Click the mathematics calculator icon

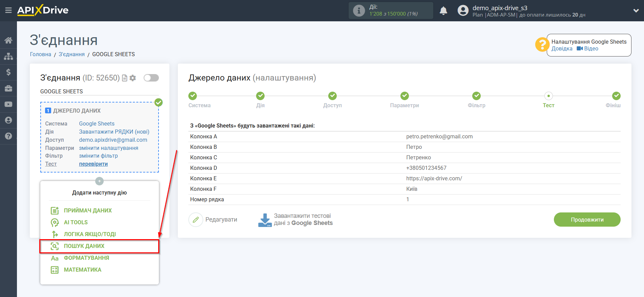55,270
